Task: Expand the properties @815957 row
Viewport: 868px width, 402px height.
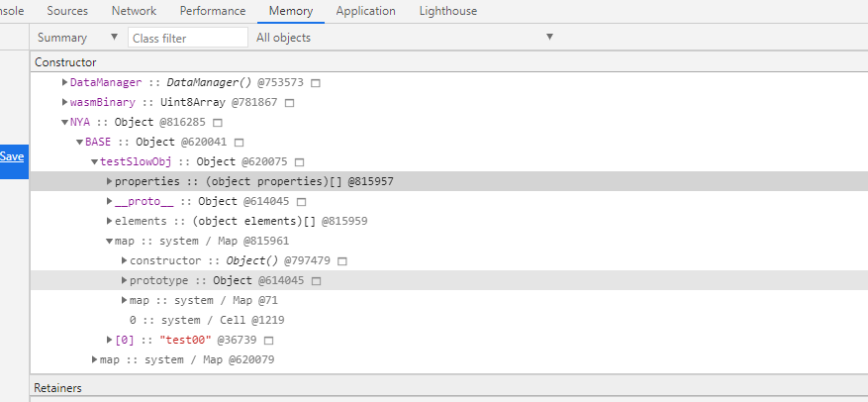Action: coord(110,181)
